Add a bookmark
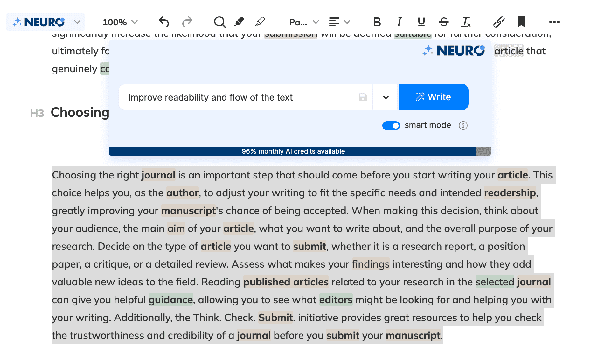Viewport: 591px width, 364px height. pos(521,22)
